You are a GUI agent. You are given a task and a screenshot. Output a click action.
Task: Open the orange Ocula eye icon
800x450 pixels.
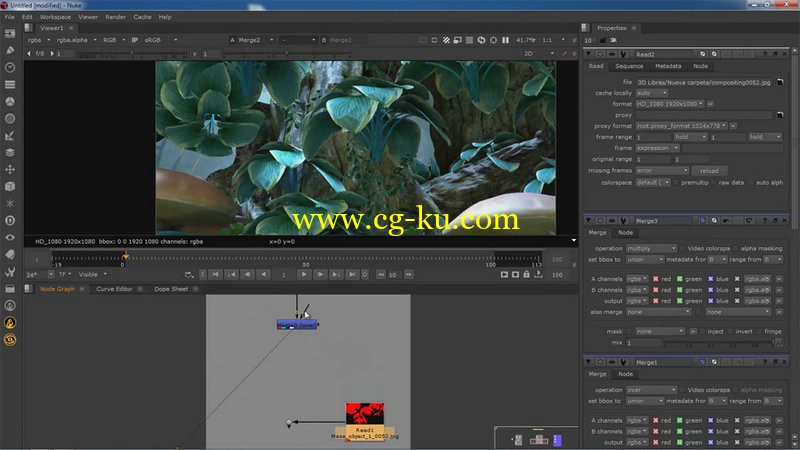pyautogui.click(x=10, y=339)
